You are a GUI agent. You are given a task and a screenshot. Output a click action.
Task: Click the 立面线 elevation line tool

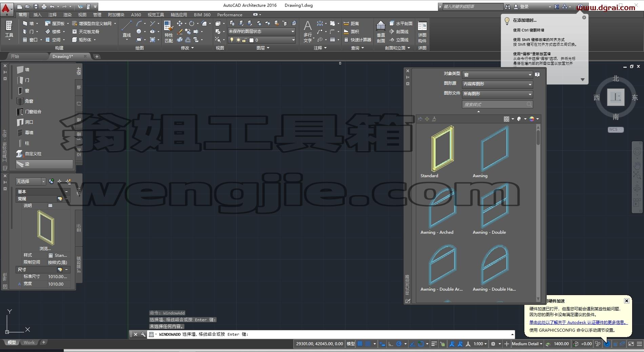pyautogui.click(x=399, y=40)
